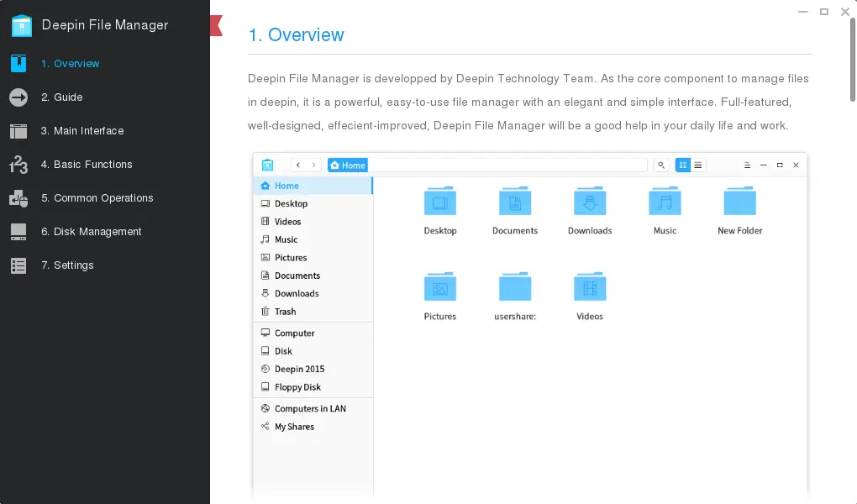Click the Videos folder icon

pyautogui.click(x=590, y=286)
